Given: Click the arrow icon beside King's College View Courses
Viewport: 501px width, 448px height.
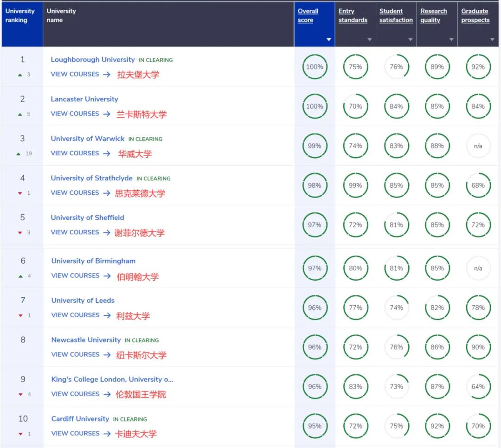Looking at the screenshot, I should click(107, 394).
